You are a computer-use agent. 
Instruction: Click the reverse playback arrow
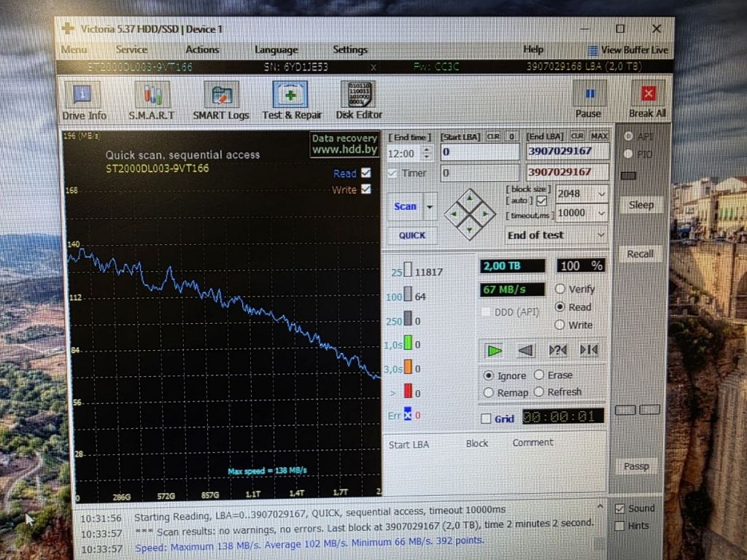coord(525,351)
